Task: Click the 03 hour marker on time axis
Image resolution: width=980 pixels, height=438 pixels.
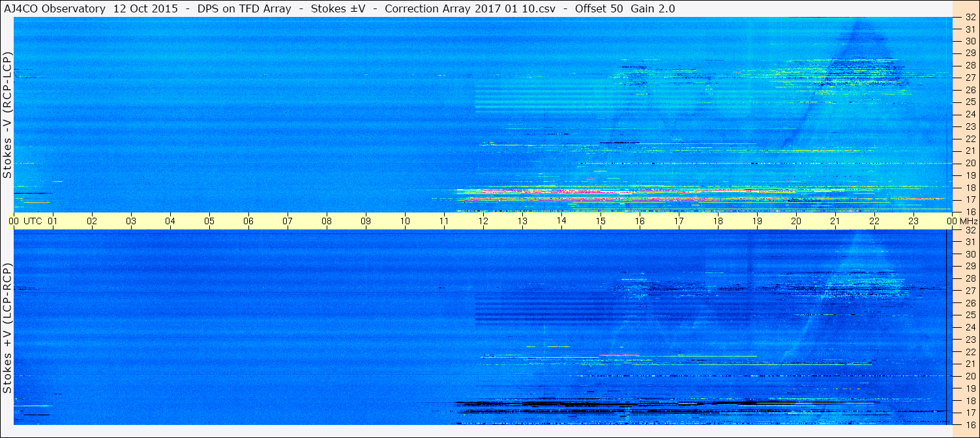Action: pos(131,221)
